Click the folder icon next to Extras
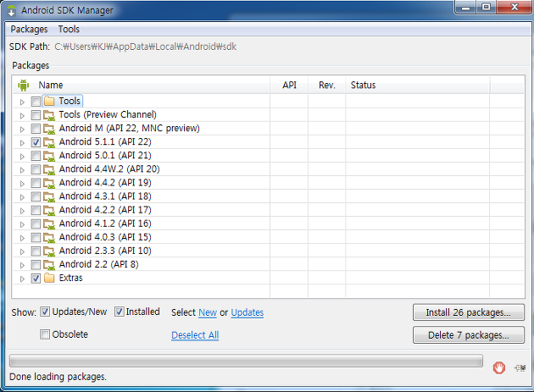The width and height of the screenshot is (534, 392). click(49, 278)
